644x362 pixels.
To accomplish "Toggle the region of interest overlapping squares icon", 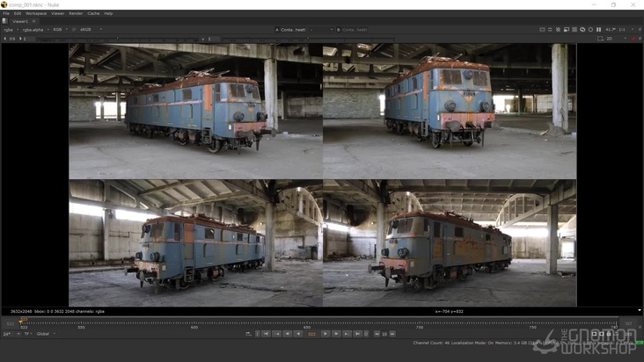I will (x=567, y=30).
